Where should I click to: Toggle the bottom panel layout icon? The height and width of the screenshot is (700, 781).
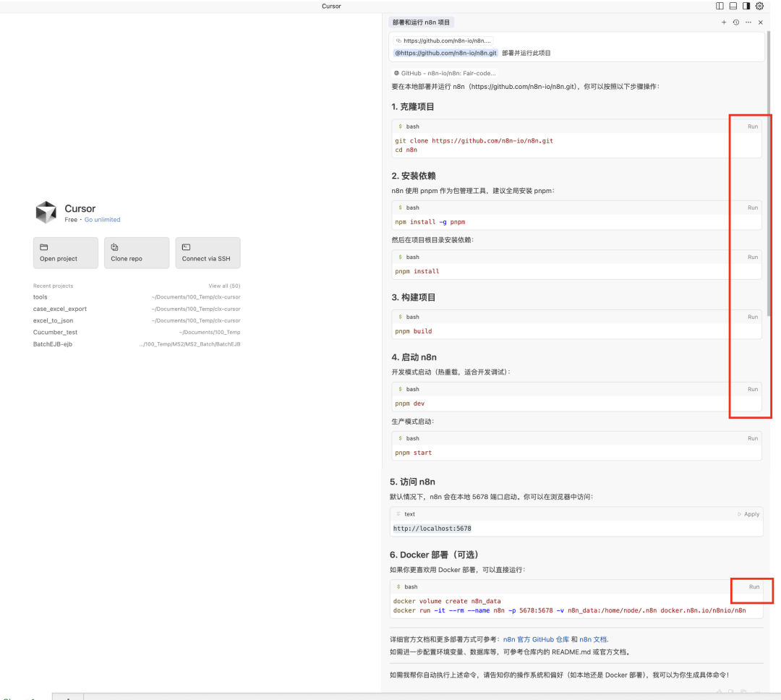point(733,6)
